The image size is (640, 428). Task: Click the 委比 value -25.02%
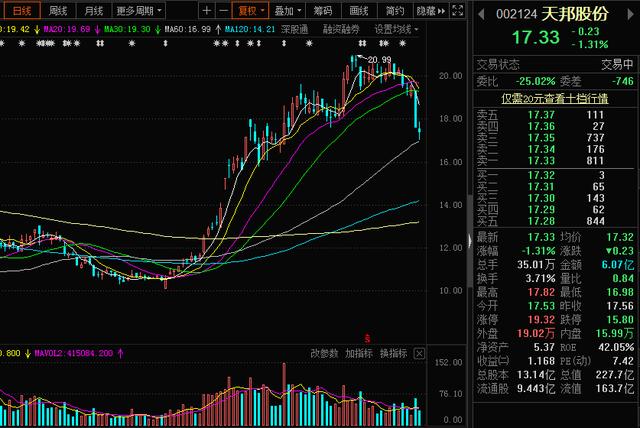535,81
